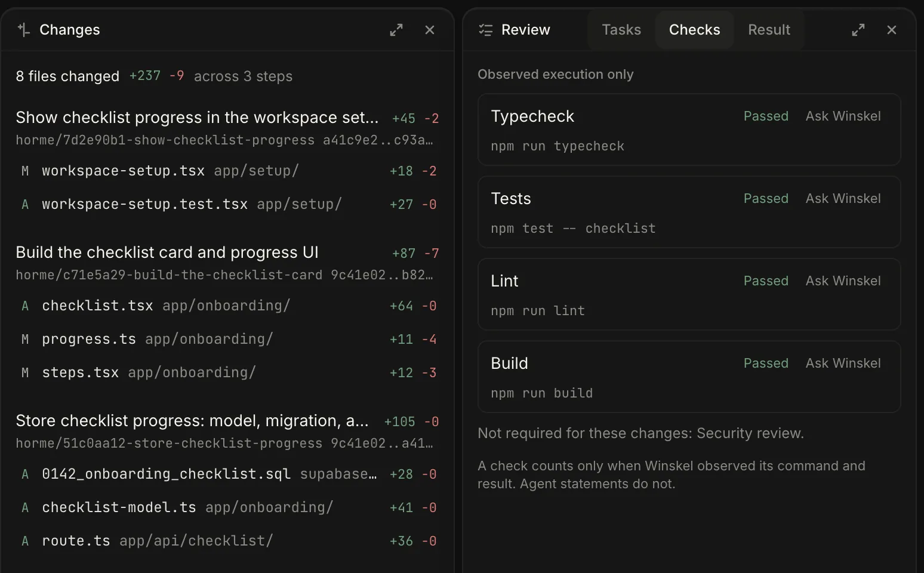Image resolution: width=924 pixels, height=573 pixels.
Task: Click the 'Observed execution only' label
Action: point(556,75)
